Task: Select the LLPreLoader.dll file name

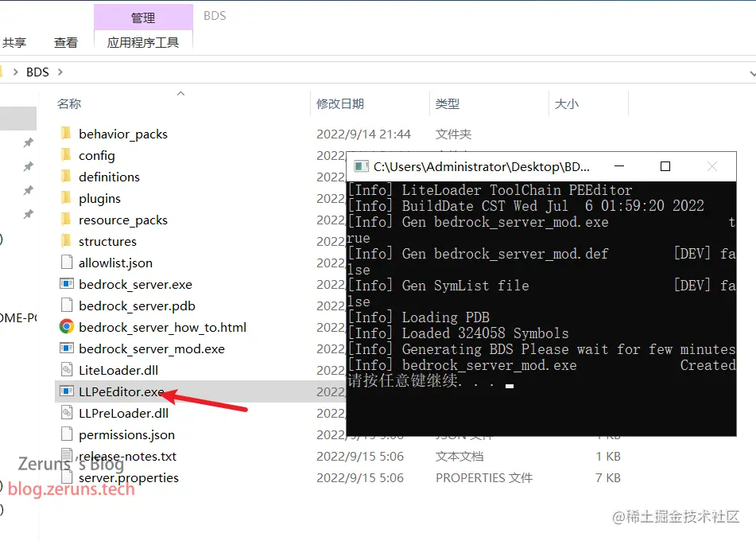Action: [x=124, y=413]
